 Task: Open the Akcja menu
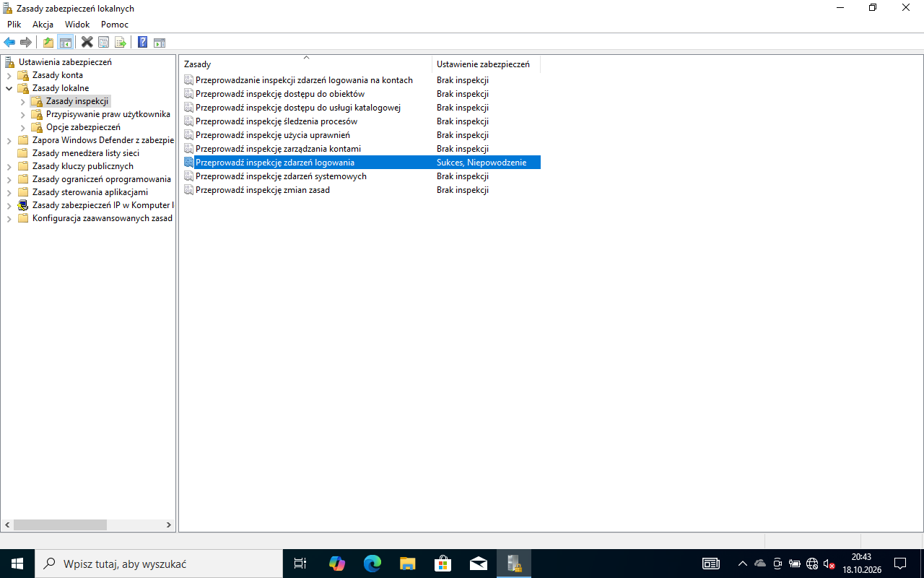pos(43,25)
